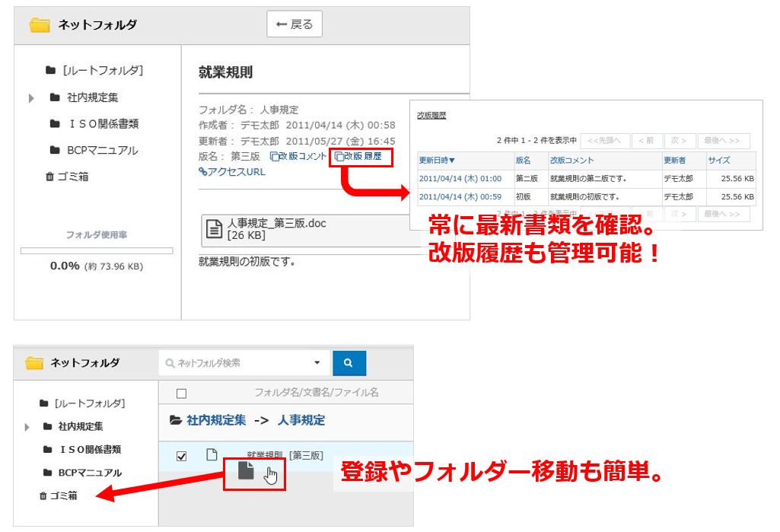Open the 2011/04/14 01:00 revision entry
Screen dimensions: 780x532
point(460,179)
